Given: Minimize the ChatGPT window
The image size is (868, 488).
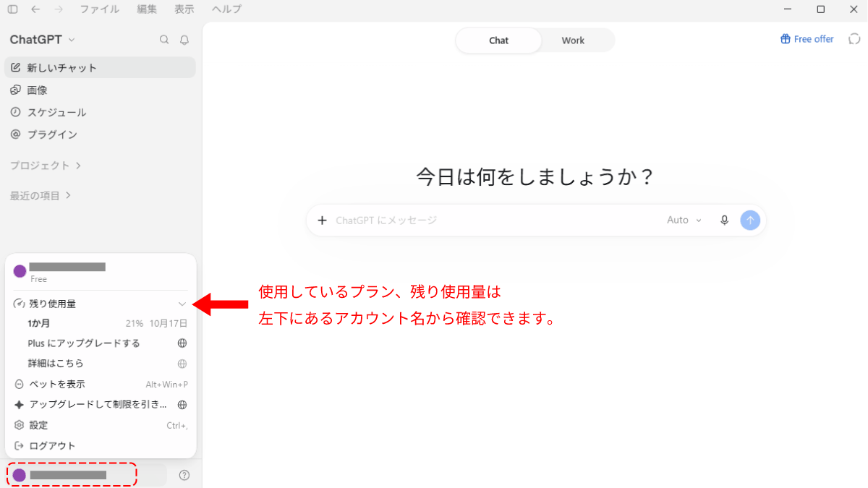Looking at the screenshot, I should (x=788, y=9).
